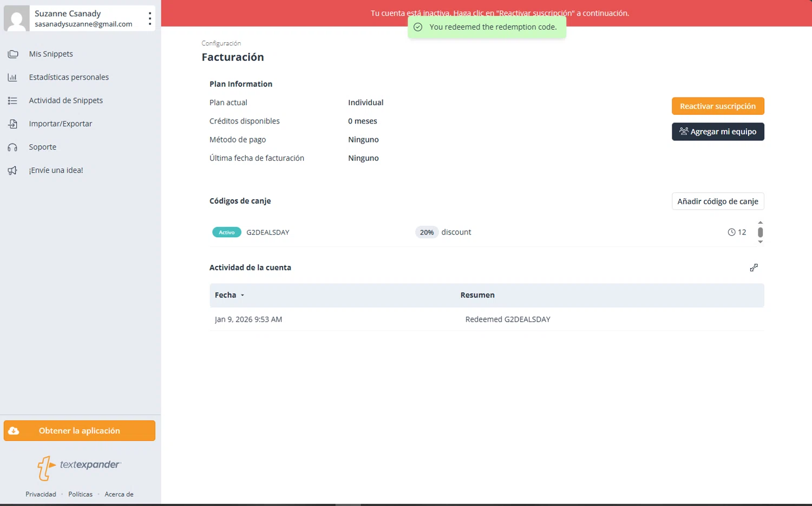Image resolution: width=812 pixels, height=506 pixels.
Task: Click Reactivar suscripción button
Action: coord(718,106)
